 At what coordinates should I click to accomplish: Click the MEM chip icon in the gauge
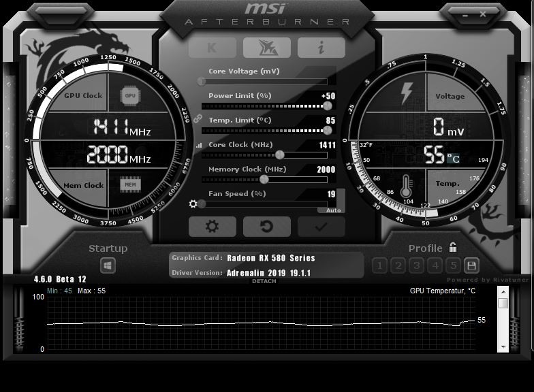tap(130, 185)
